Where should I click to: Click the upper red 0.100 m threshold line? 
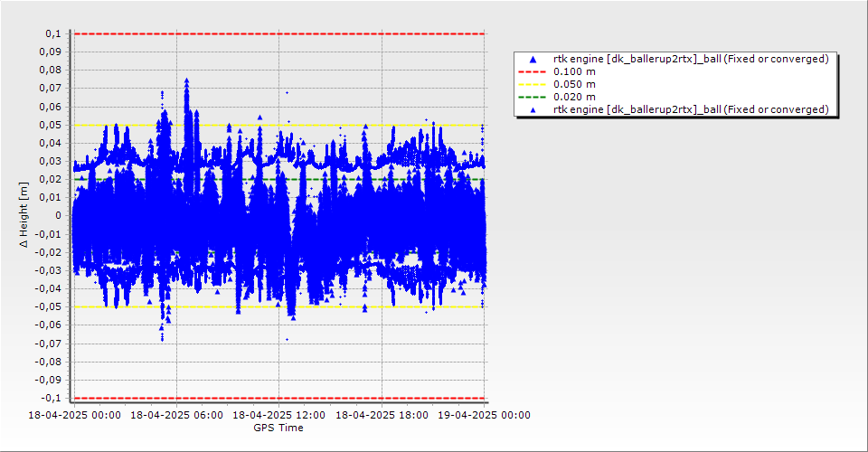[x=279, y=33]
